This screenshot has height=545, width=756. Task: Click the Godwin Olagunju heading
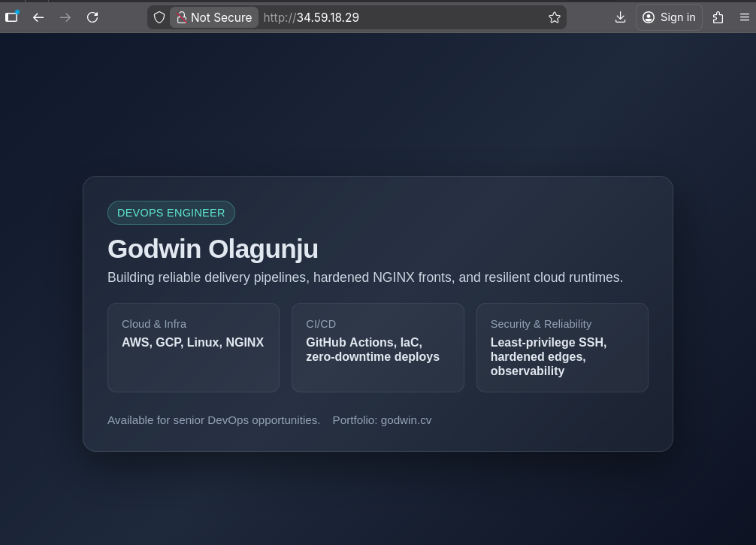(213, 249)
